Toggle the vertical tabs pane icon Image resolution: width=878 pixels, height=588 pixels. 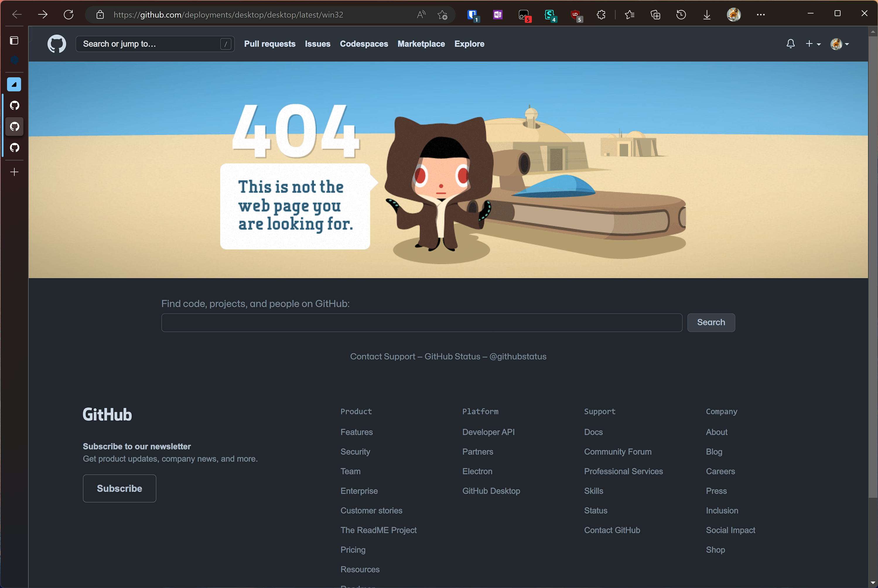(x=14, y=40)
